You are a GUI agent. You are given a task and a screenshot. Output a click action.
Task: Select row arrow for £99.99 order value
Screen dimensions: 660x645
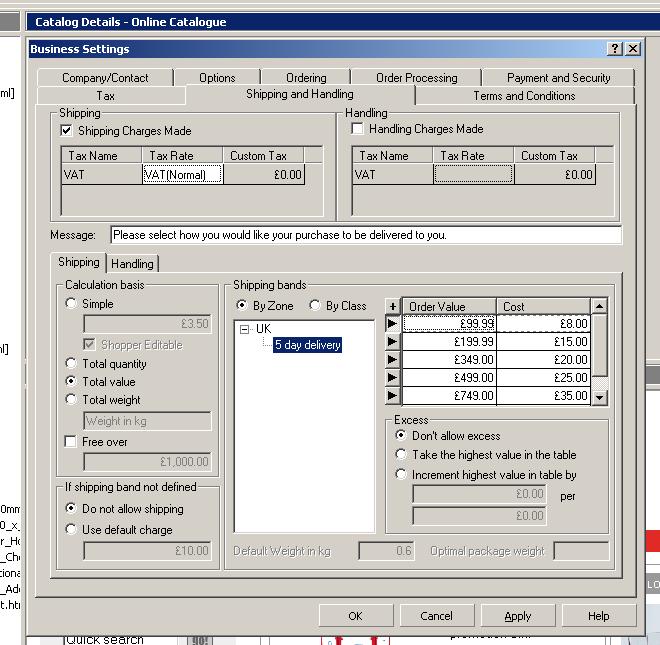[x=392, y=323]
